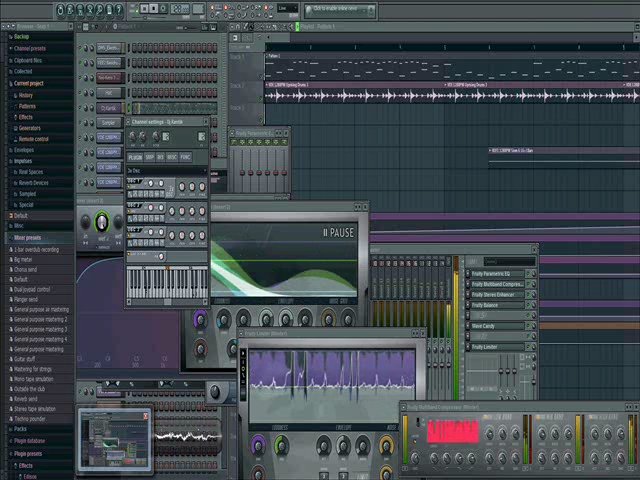Click the first round icon in the top shortcut bar
Screen dimensions: 640x480
coord(60,10)
